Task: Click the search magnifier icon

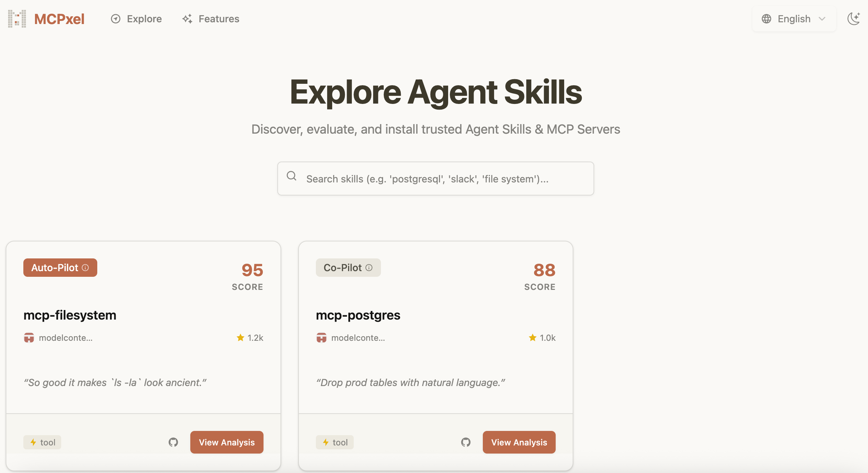Action: point(291,176)
